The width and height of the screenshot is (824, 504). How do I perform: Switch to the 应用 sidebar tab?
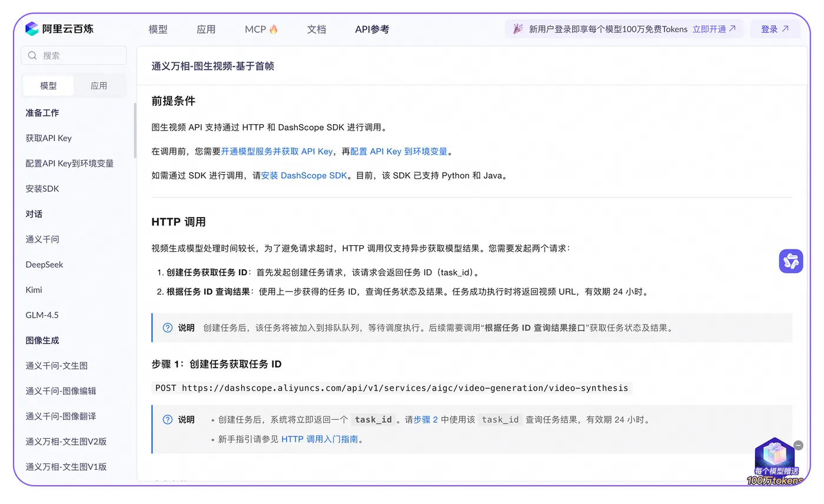coord(99,85)
